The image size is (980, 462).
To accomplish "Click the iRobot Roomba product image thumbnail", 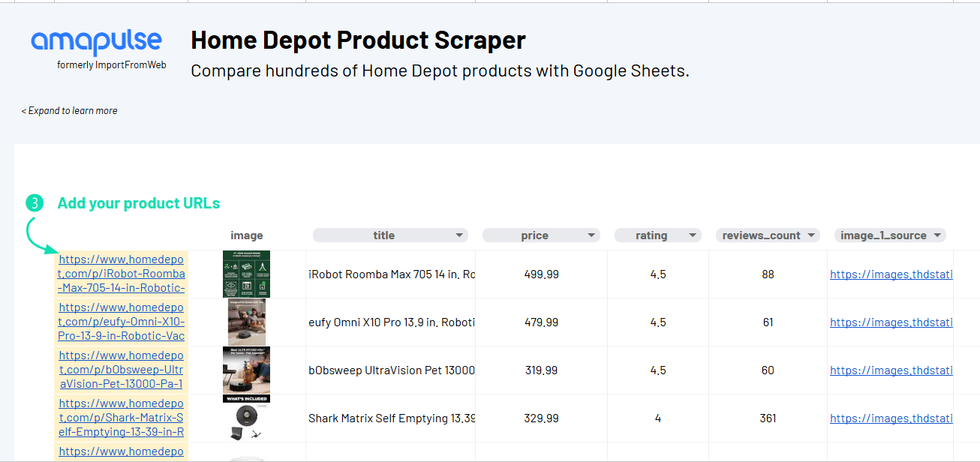I will tap(246, 274).
